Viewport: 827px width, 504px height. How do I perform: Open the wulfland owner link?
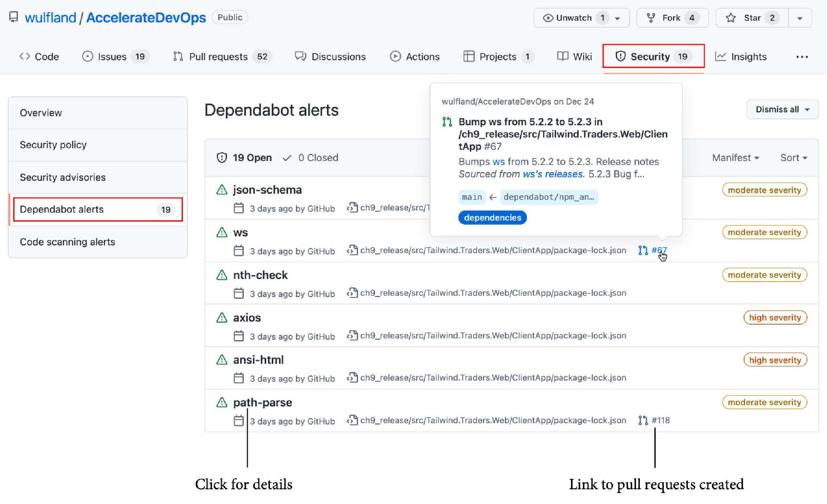point(50,18)
